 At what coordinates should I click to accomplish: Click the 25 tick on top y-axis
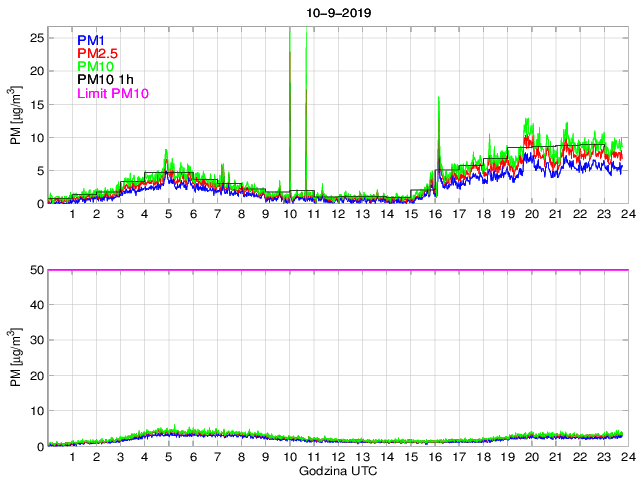[36, 37]
